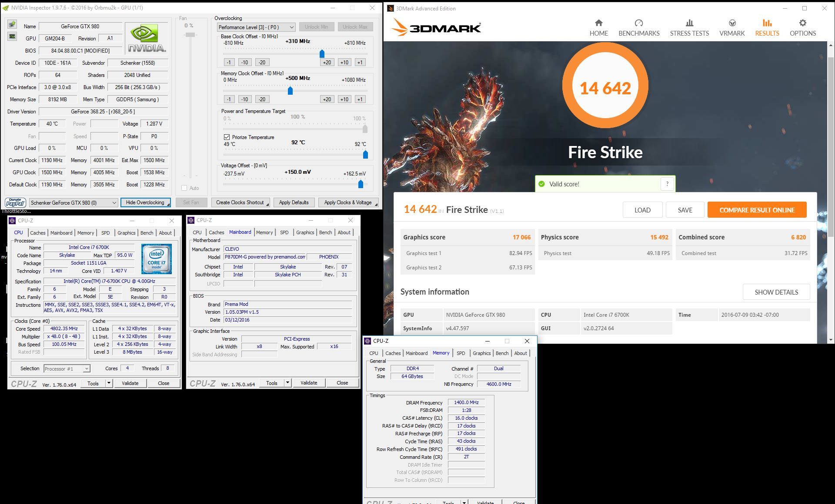Click Hide Overclocking button

coord(145,202)
